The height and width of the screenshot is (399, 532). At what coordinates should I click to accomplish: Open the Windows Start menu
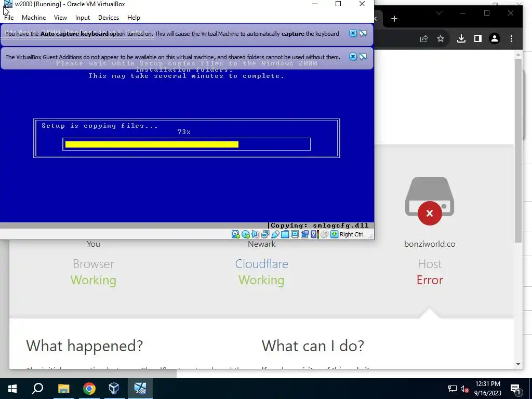(x=12, y=389)
